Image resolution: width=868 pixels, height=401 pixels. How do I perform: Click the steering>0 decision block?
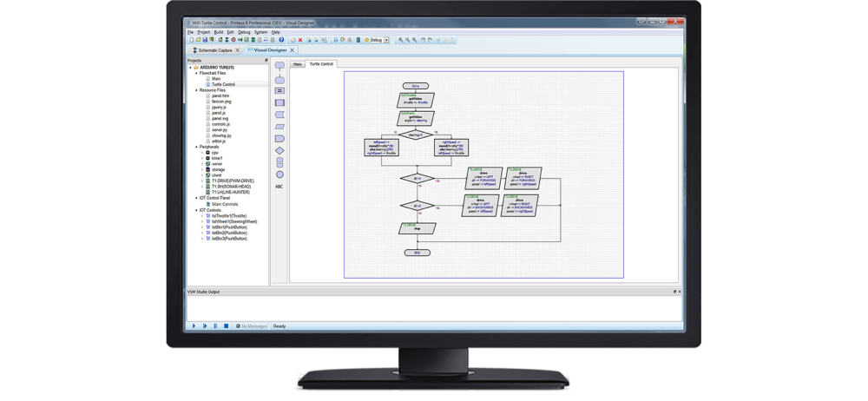(x=416, y=135)
